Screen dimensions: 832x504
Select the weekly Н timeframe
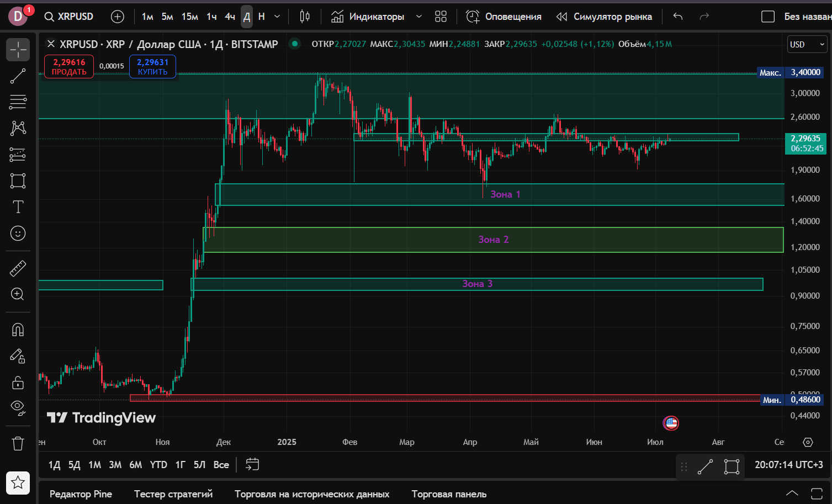(x=262, y=17)
